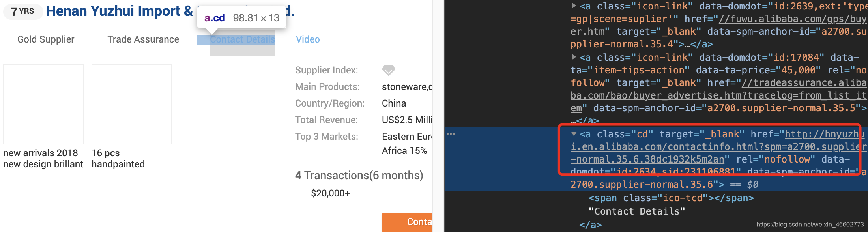Click the fuwu.alibaba.com href link in code
The height and width of the screenshot is (232, 868).
pyautogui.click(x=718, y=25)
